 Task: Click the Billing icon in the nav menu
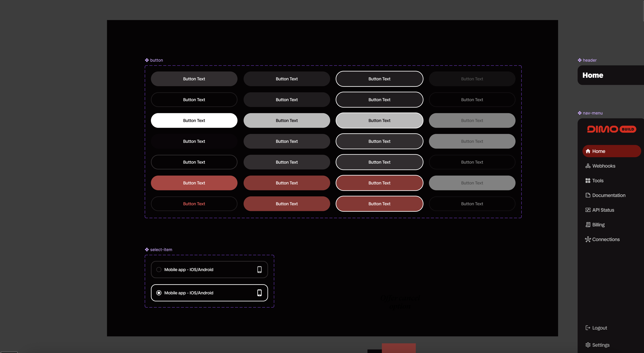pyautogui.click(x=588, y=224)
